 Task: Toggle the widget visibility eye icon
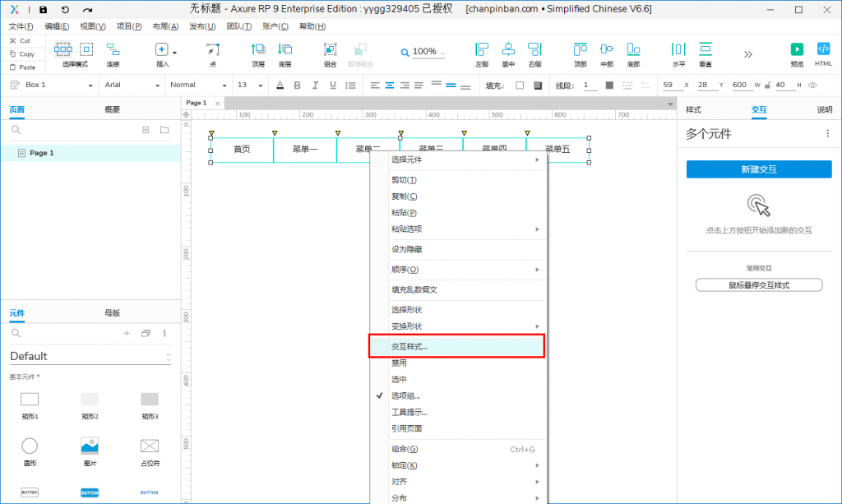coord(812,85)
